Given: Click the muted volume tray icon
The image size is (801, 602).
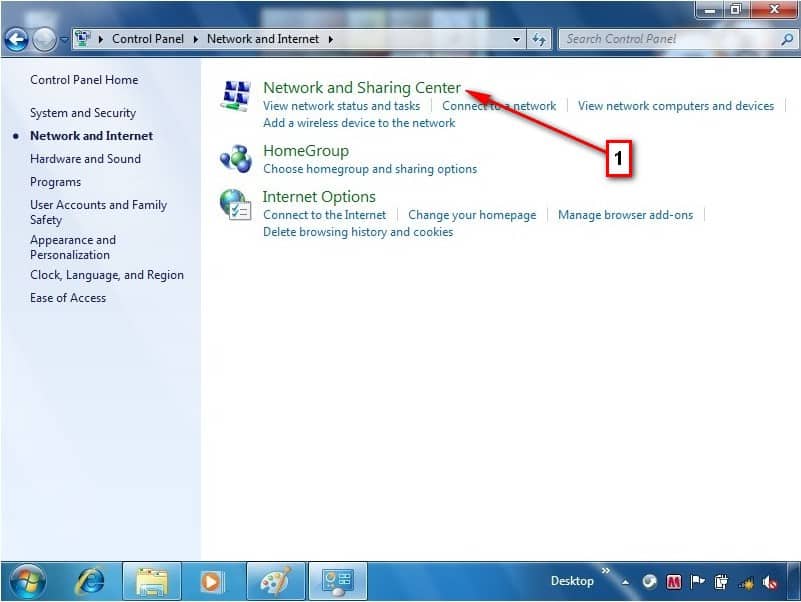Looking at the screenshot, I should point(770,582).
